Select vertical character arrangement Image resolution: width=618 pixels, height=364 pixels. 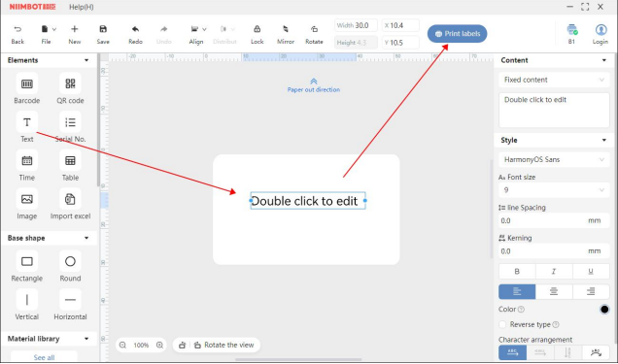(x=567, y=352)
